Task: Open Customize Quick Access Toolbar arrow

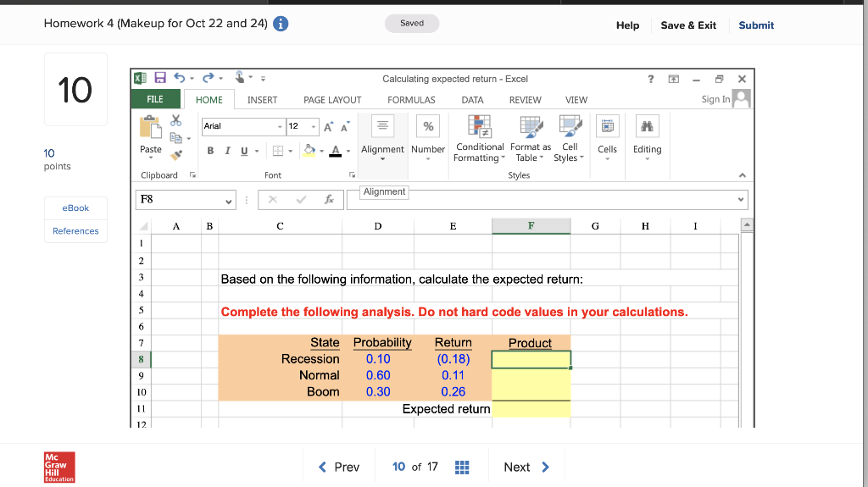Action: pyautogui.click(x=263, y=79)
